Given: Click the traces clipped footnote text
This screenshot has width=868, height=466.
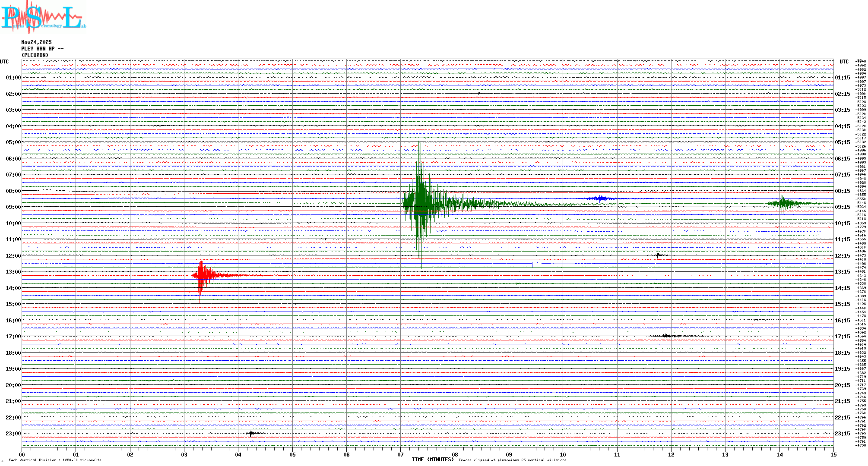Looking at the screenshot, I should click(512, 460).
